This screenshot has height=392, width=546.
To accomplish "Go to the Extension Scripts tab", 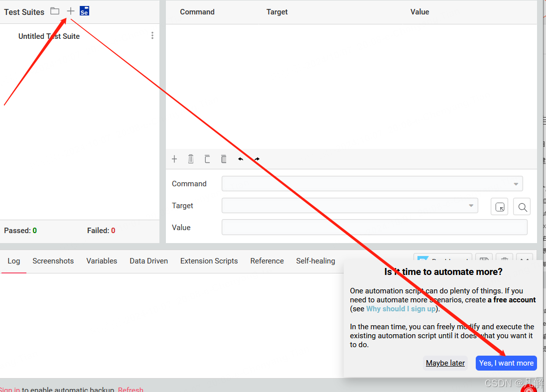I will [209, 261].
